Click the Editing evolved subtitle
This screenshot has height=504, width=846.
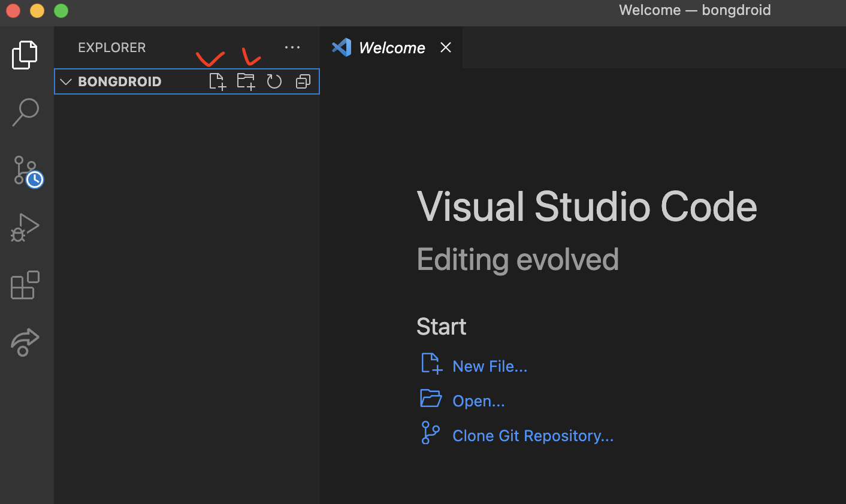[518, 260]
